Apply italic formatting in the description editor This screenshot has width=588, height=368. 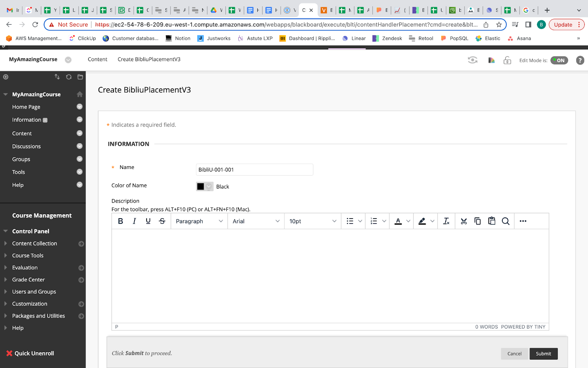[134, 221]
